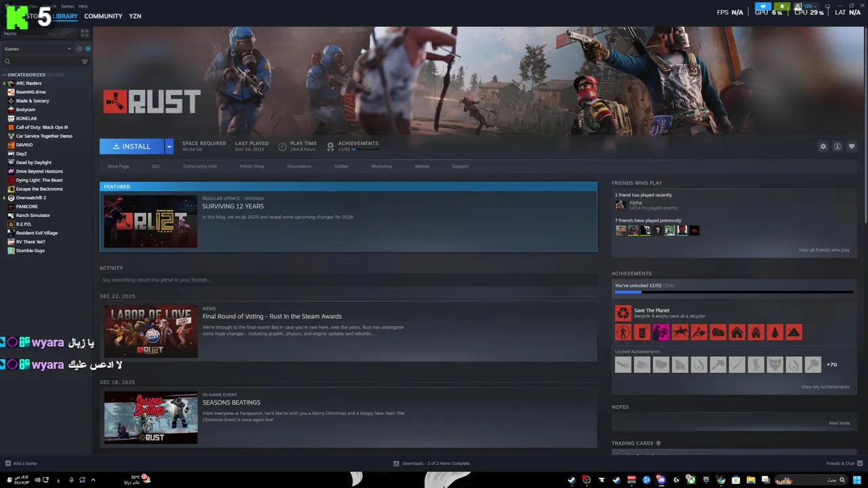Click the blue Install button
Image resolution: width=868 pixels, height=488 pixels.
pos(132,146)
